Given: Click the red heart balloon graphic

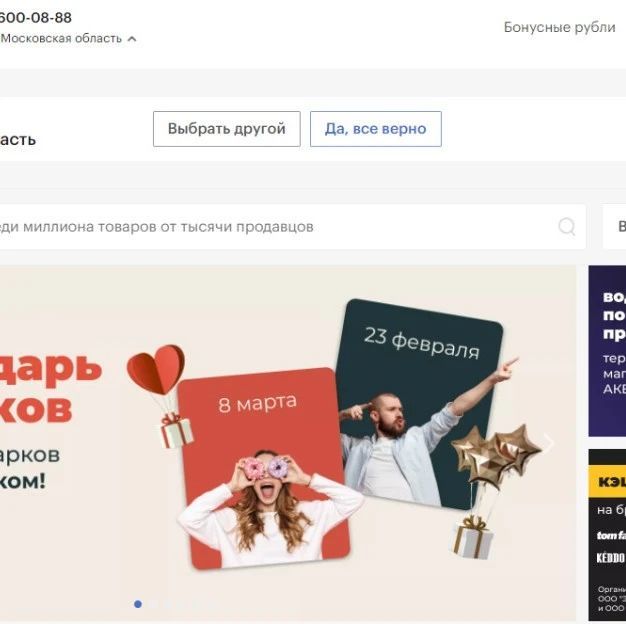Looking at the screenshot, I should [x=156, y=369].
